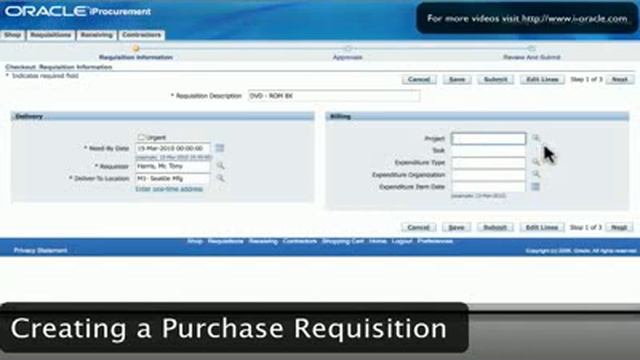Search for a Project with magnifier icon

coord(536,138)
